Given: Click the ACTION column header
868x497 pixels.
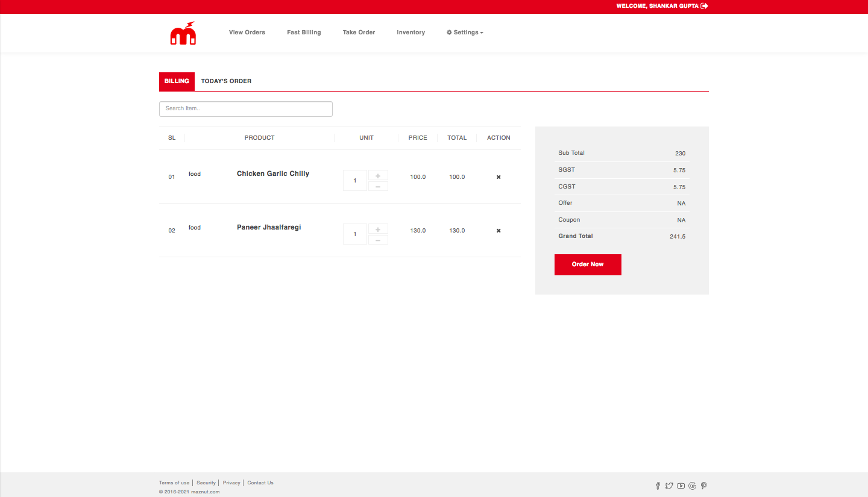Looking at the screenshot, I should [498, 138].
